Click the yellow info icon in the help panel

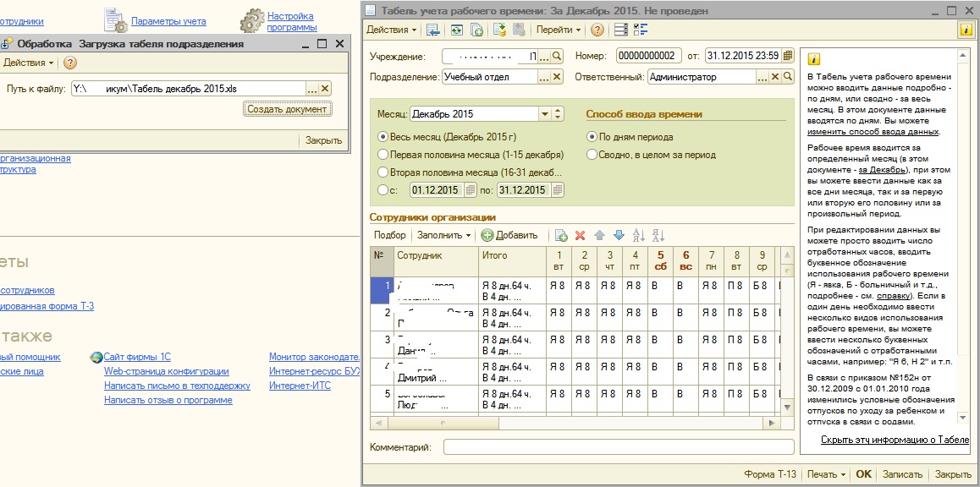click(x=814, y=59)
